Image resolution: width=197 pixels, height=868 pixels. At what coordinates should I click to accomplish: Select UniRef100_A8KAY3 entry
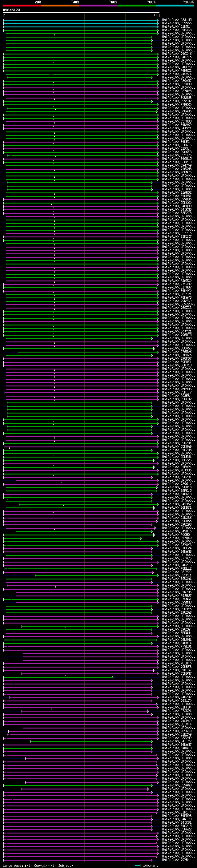(177, 297)
